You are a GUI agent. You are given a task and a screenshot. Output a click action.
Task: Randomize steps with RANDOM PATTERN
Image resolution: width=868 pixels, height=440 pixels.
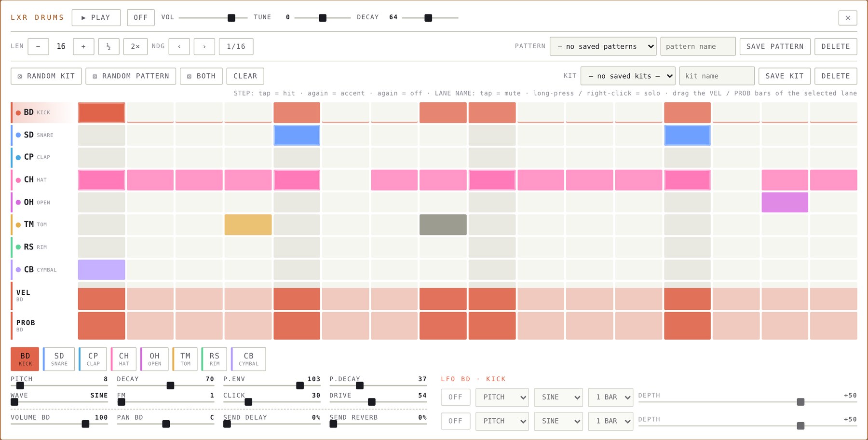coord(131,76)
